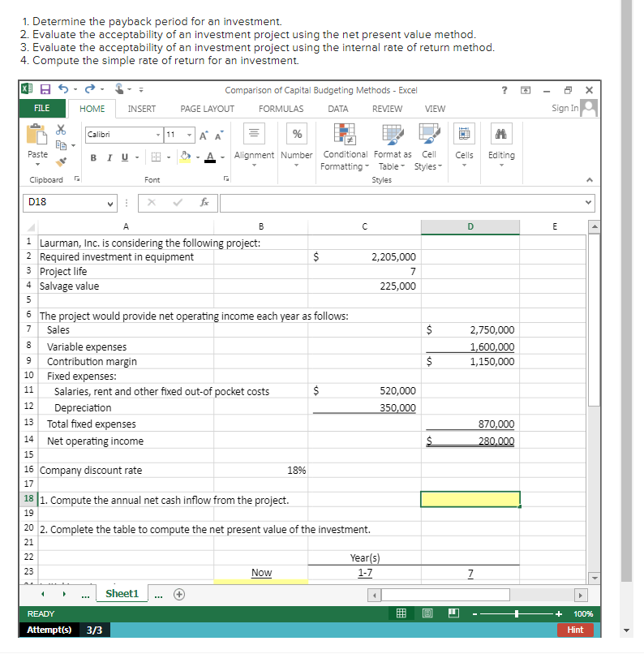The image size is (644, 654).
Task: Switch to the DATA tab
Action: click(x=337, y=109)
